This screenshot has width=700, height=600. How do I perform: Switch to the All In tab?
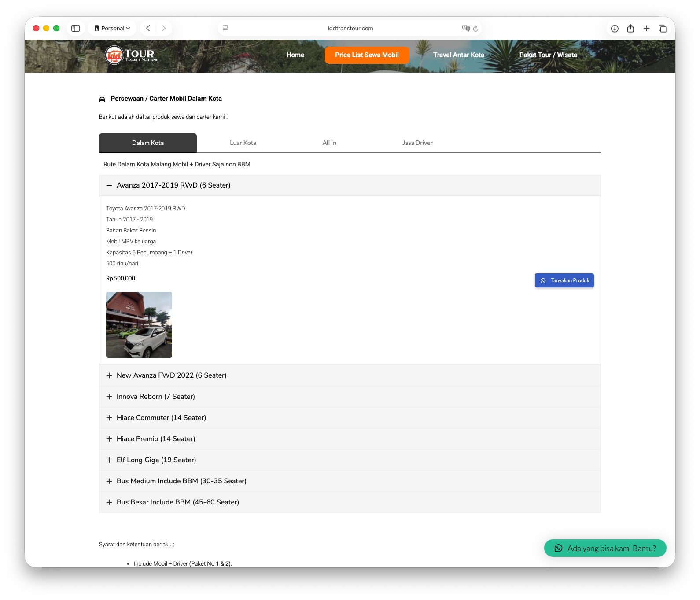tap(329, 143)
